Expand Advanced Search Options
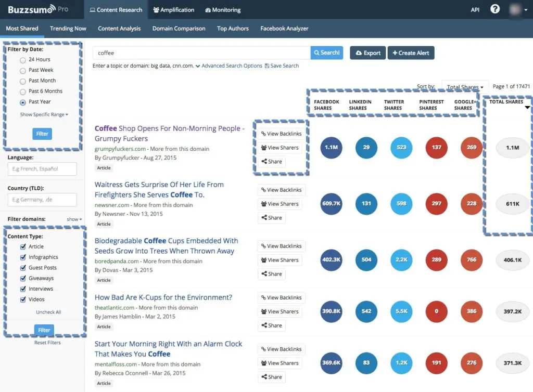This screenshot has height=392, width=533. pos(229,66)
